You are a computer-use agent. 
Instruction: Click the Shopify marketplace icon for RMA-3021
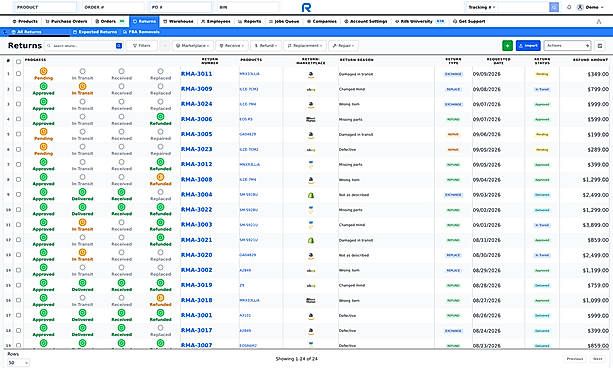311,240
